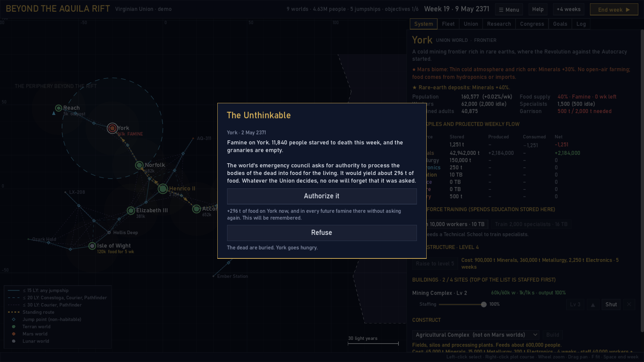Open the Menu button
The height and width of the screenshot is (362, 644).
pyautogui.click(x=509, y=9)
